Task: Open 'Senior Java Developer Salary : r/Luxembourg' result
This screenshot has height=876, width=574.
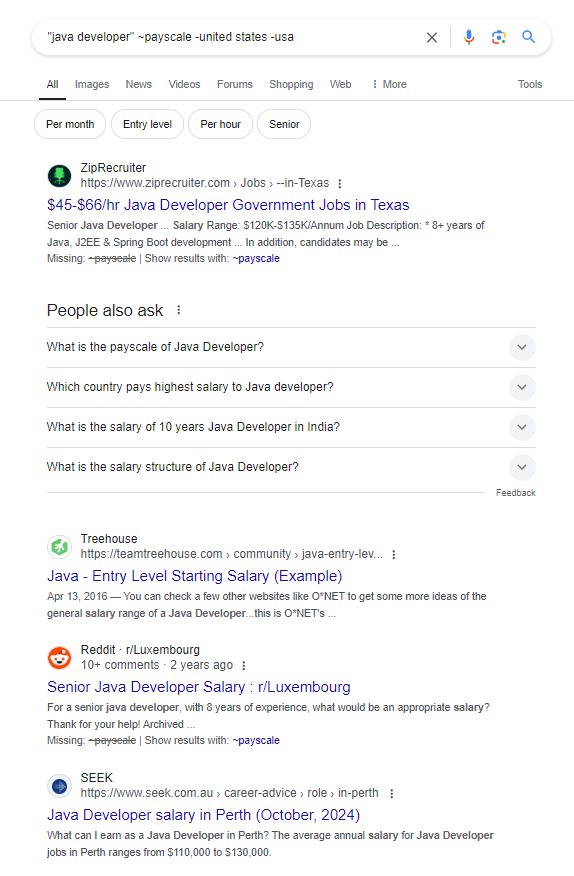Action: [199, 687]
